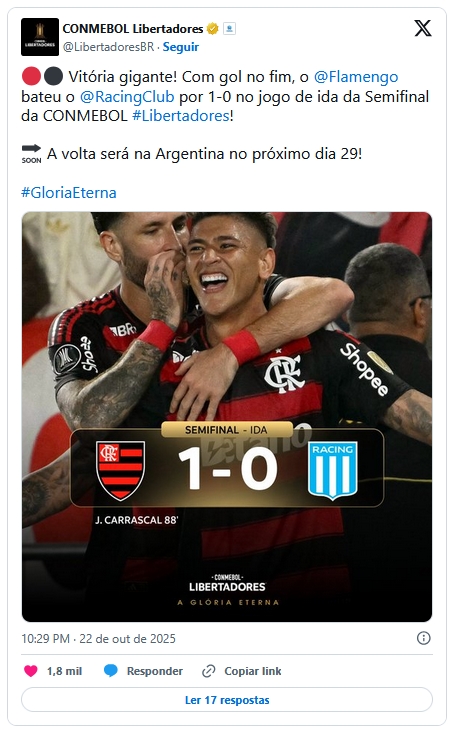Click Copiar link text
Viewport: 457px width, 732px height.
coord(253,671)
